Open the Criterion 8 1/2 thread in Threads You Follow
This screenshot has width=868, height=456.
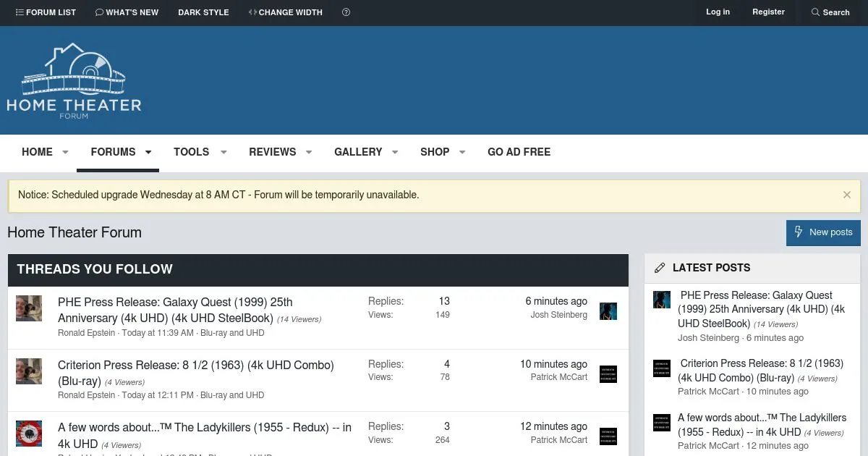[x=196, y=372]
